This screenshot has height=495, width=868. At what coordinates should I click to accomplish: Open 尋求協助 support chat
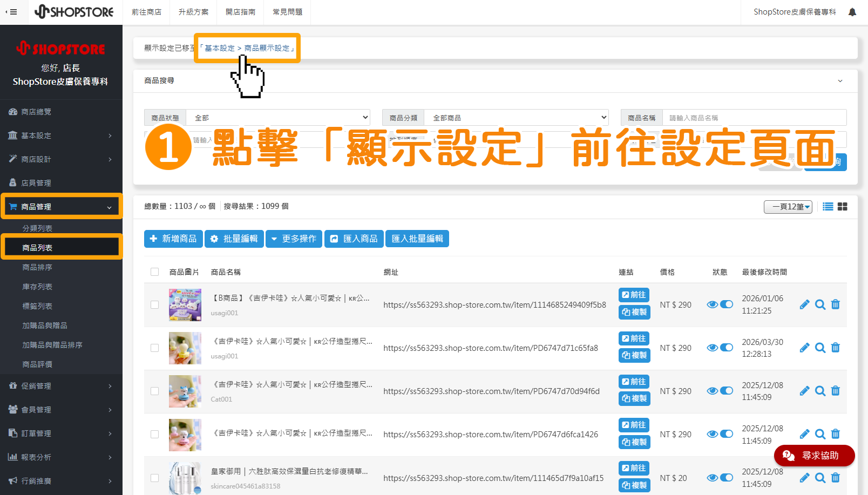(814, 456)
